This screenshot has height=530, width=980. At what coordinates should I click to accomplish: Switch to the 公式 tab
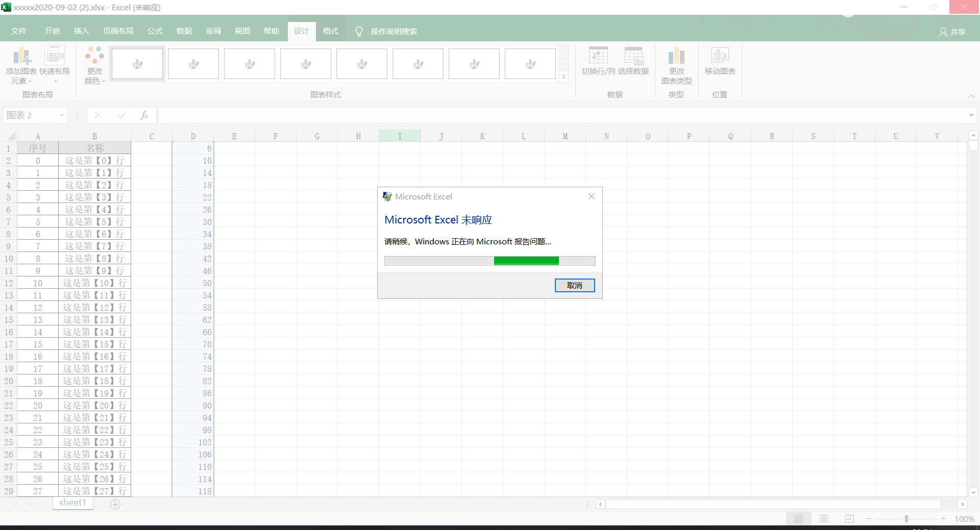[155, 31]
